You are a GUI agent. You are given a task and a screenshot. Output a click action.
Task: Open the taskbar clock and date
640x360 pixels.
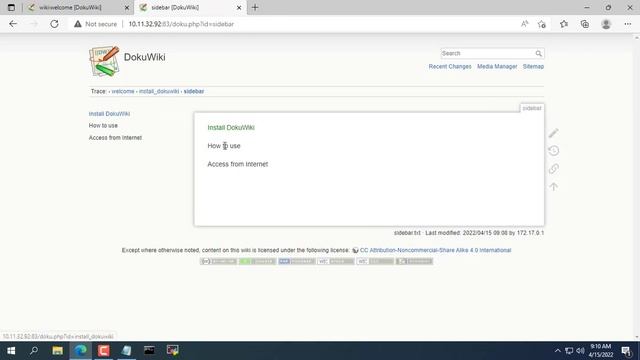click(600, 351)
